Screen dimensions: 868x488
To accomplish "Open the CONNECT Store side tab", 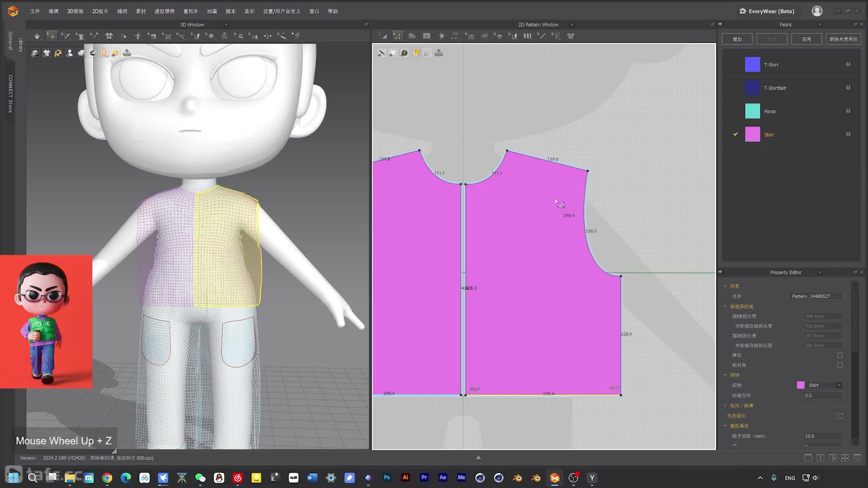I will tap(10, 94).
